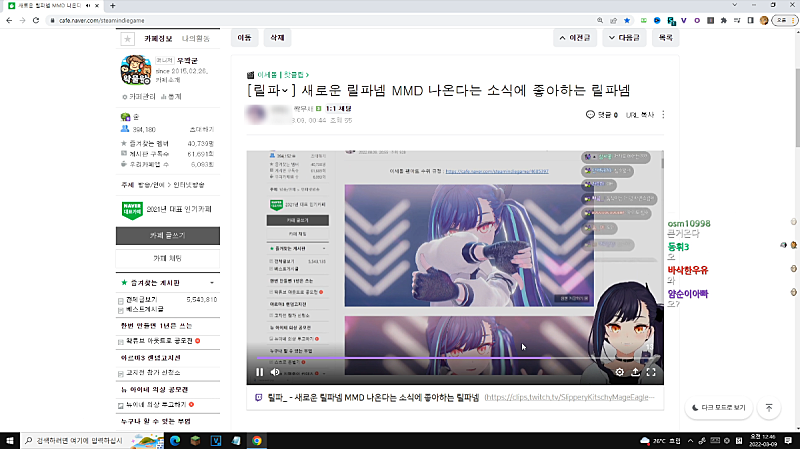Click the comment bubble 댓글 0
This screenshot has width=800, height=449.
(602, 115)
